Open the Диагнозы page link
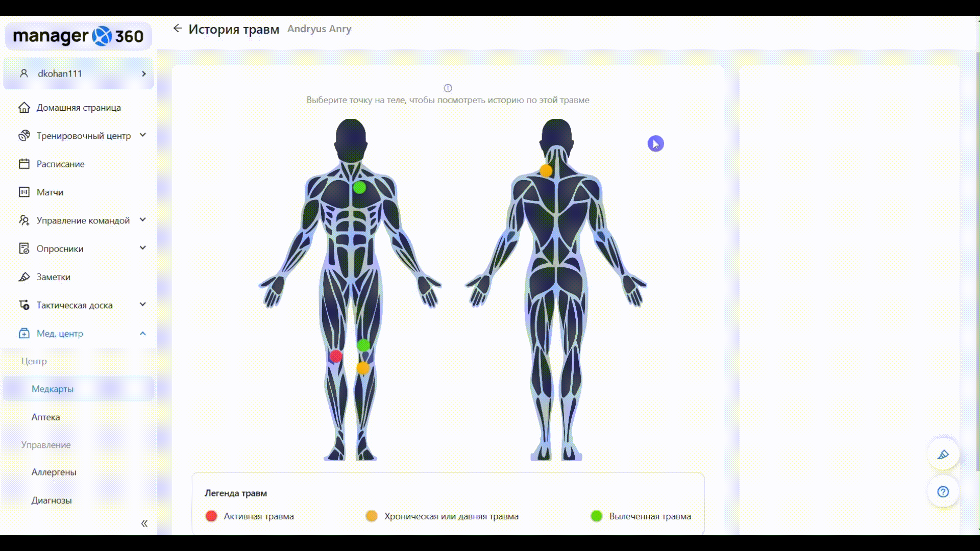 tap(52, 500)
